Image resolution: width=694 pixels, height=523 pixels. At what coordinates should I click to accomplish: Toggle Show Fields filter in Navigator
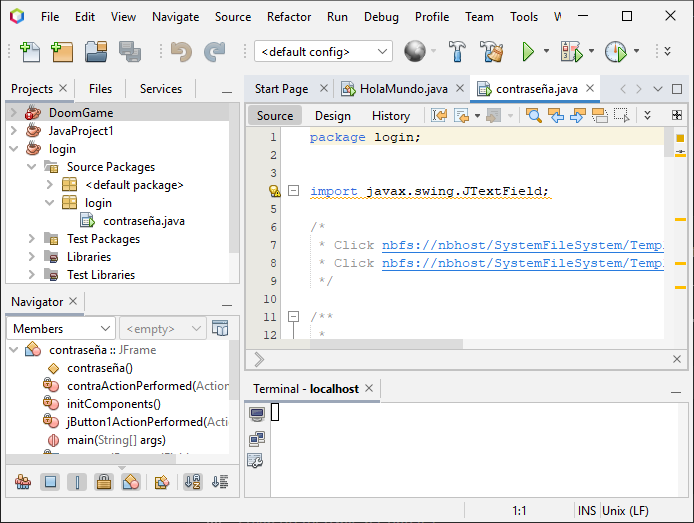pyautogui.click(x=50, y=482)
